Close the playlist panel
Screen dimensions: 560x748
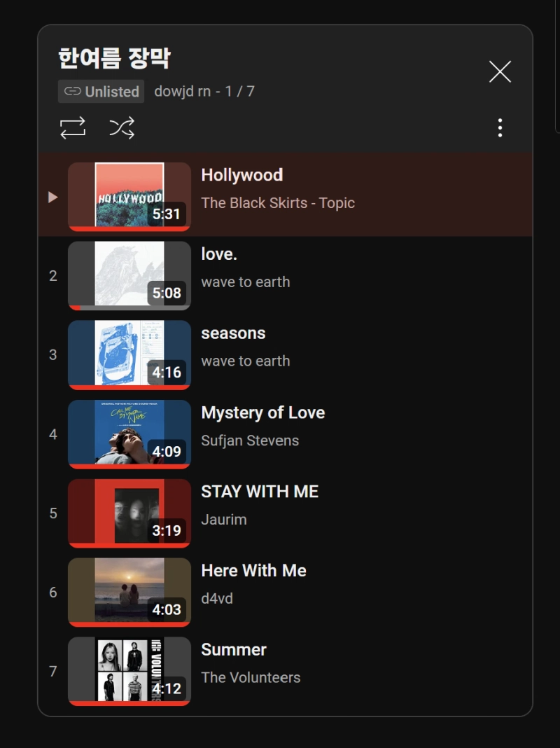[x=499, y=71]
